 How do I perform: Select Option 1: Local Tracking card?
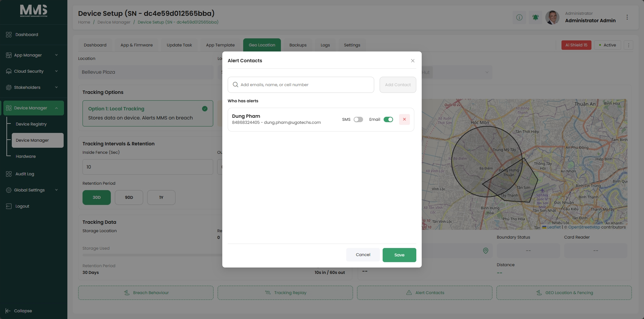point(148,113)
